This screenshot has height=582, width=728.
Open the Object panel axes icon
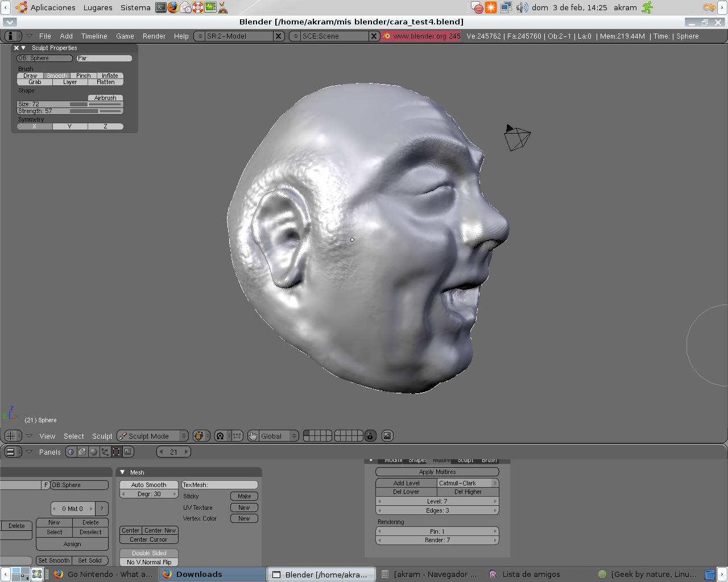pyautogui.click(x=105, y=452)
